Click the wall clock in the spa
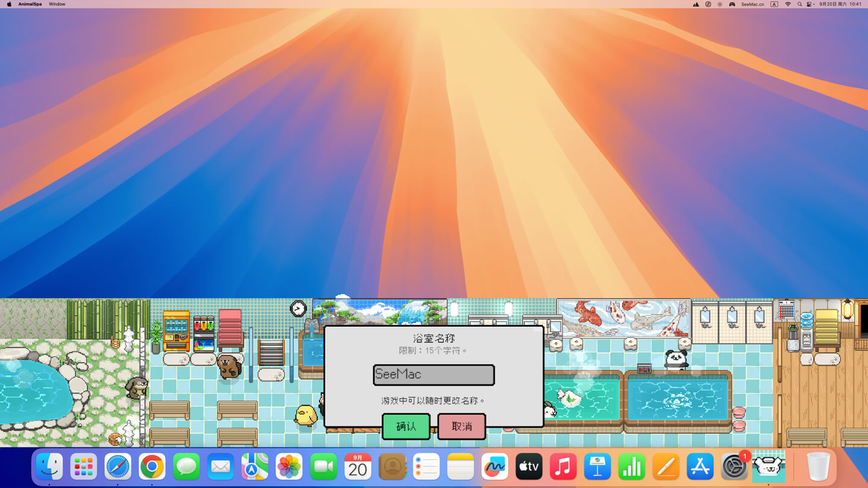868x488 pixels. click(298, 308)
